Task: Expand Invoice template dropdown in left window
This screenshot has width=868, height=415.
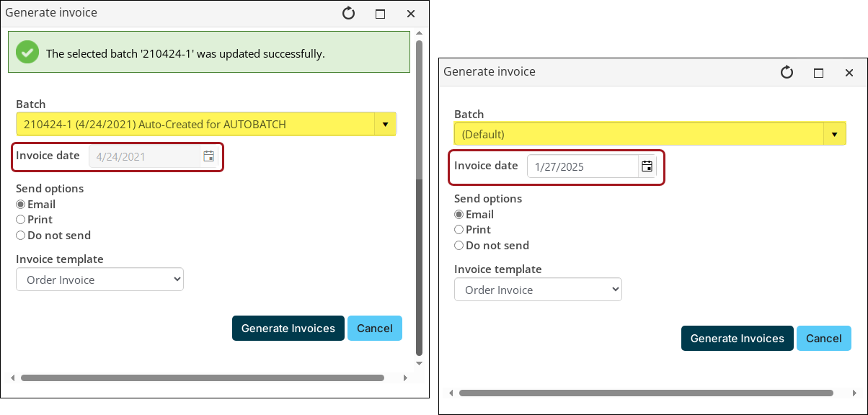Action: (99, 280)
